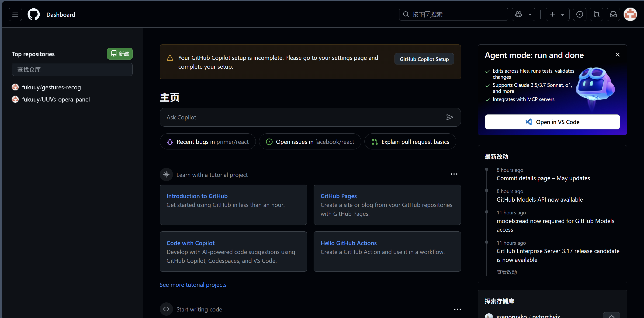Open the tutorial projects overflow menu
This screenshot has height=318, width=644.
pyautogui.click(x=454, y=174)
